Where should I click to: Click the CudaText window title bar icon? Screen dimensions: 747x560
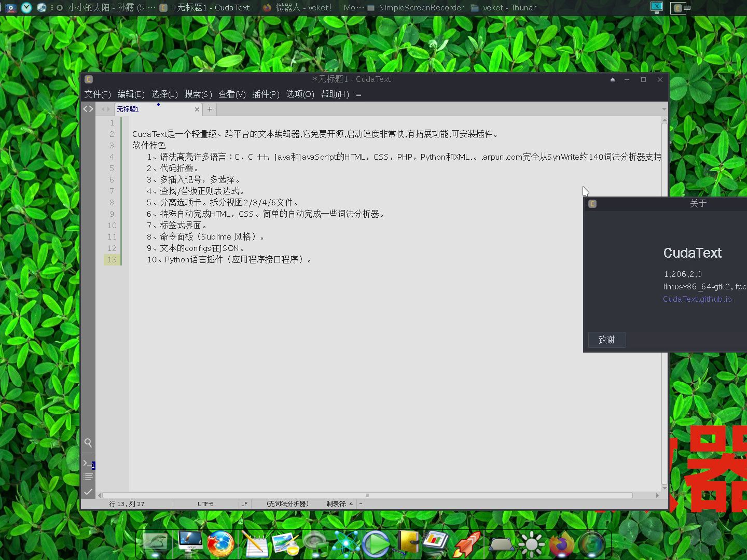89,79
